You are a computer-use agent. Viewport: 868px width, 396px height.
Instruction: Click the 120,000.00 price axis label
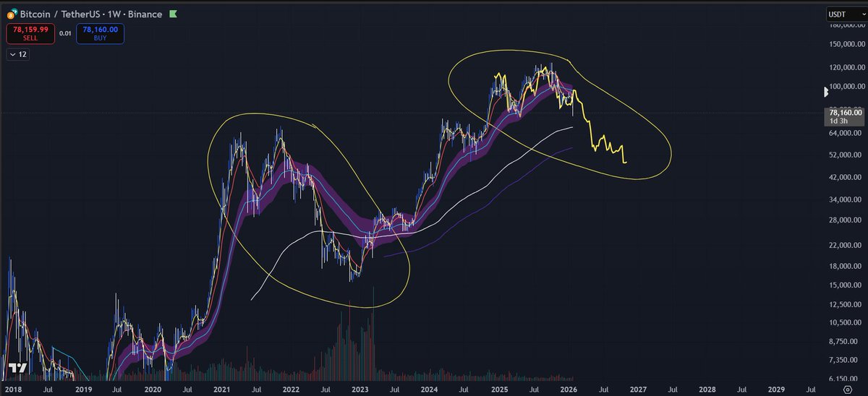(846, 67)
